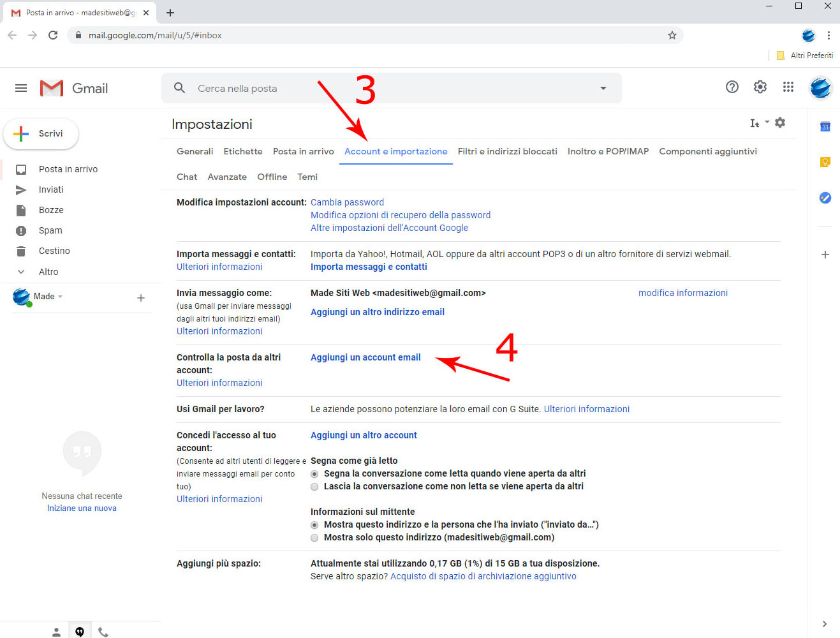The height and width of the screenshot is (638, 840).
Task: Click the Bozze draft icon
Action: point(21,210)
